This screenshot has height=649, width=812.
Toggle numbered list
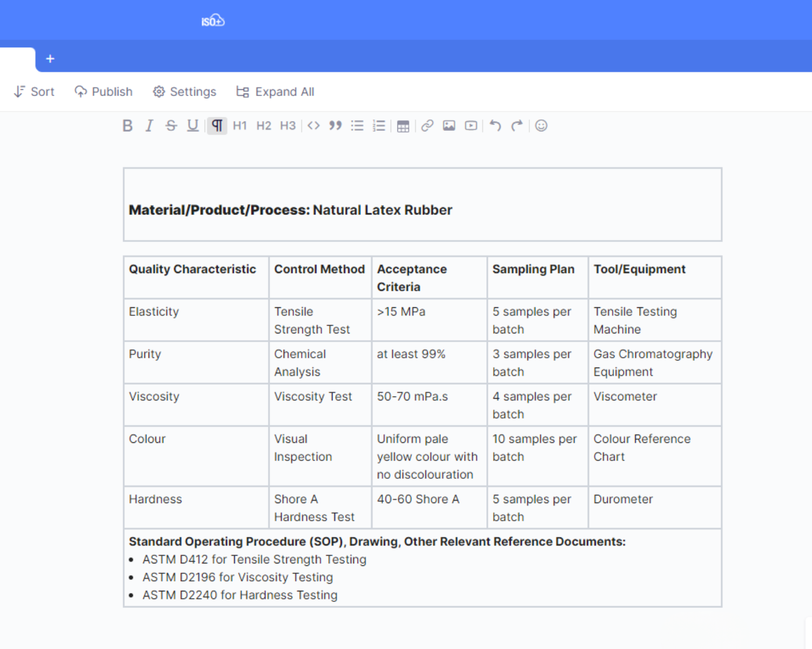[379, 126]
